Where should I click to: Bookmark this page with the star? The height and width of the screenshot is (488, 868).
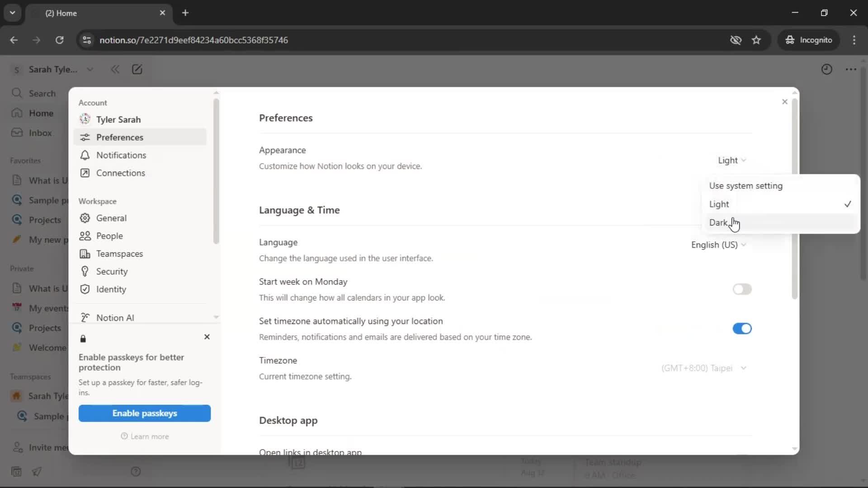click(756, 40)
